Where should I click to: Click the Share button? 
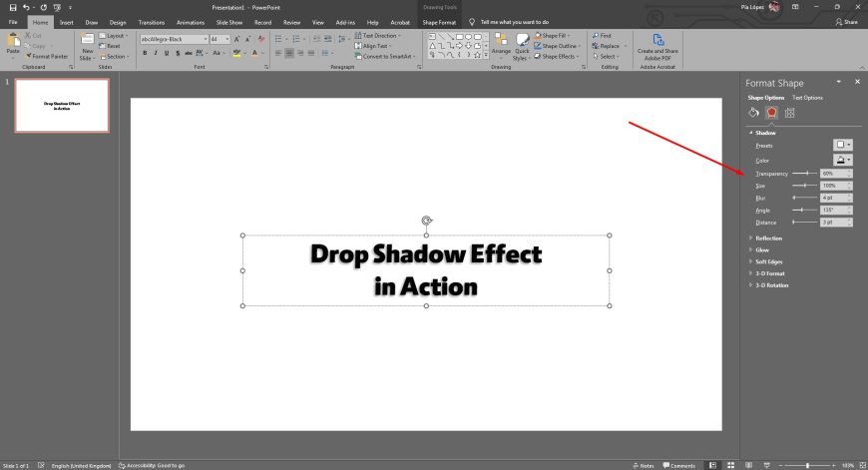847,22
